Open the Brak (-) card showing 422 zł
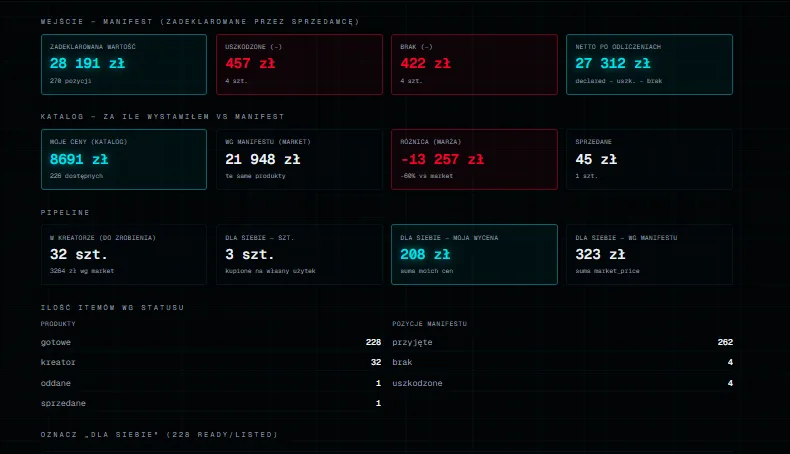 tap(474, 64)
